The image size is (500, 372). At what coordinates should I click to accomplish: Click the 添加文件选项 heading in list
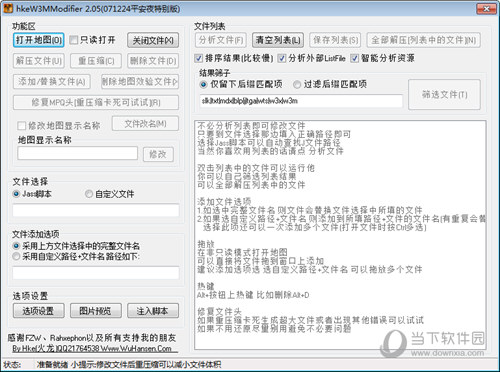[x=224, y=201]
